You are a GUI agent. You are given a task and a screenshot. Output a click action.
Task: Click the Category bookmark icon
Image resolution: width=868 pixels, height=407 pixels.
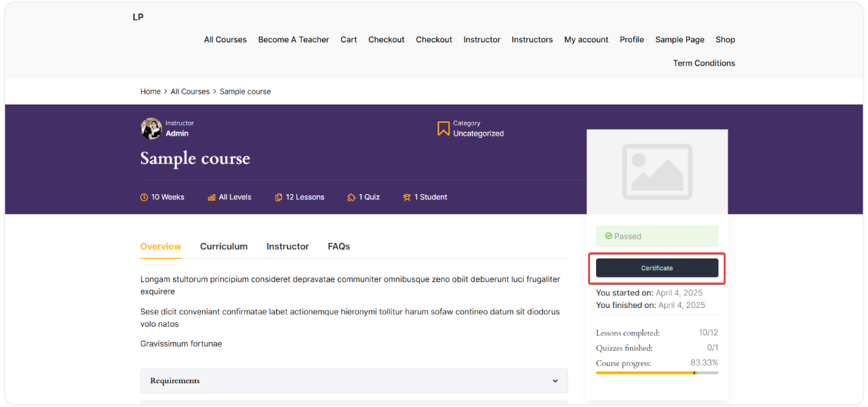(443, 128)
